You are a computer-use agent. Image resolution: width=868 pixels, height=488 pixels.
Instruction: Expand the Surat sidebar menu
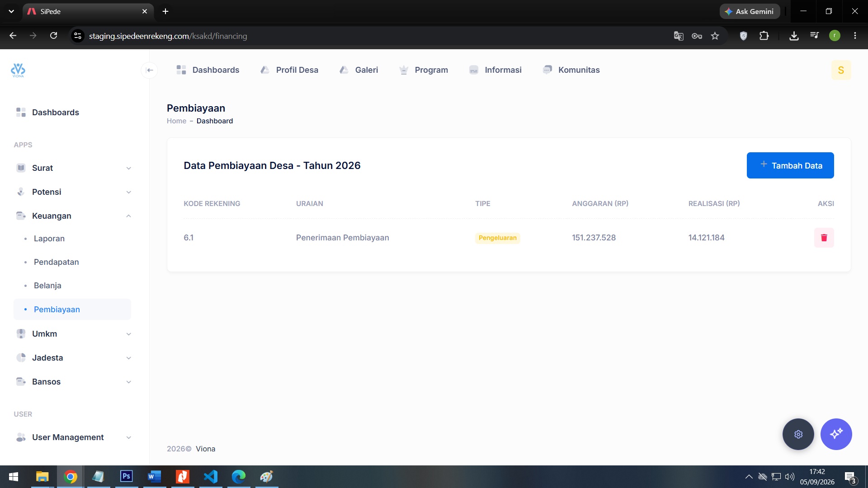point(73,168)
